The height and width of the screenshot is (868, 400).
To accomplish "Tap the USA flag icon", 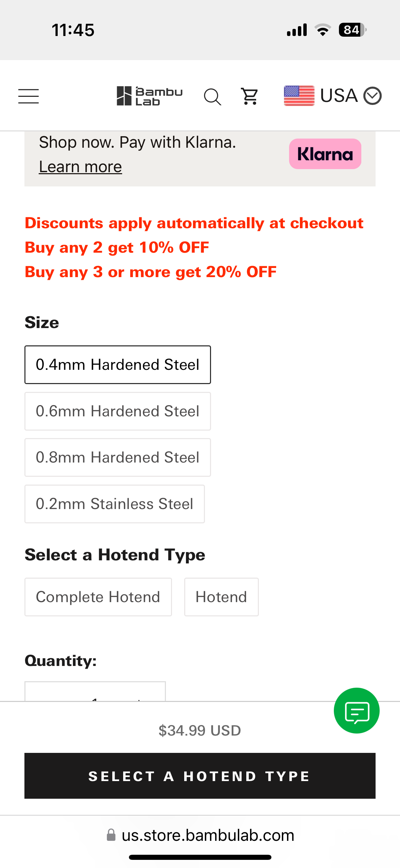I will coord(299,96).
